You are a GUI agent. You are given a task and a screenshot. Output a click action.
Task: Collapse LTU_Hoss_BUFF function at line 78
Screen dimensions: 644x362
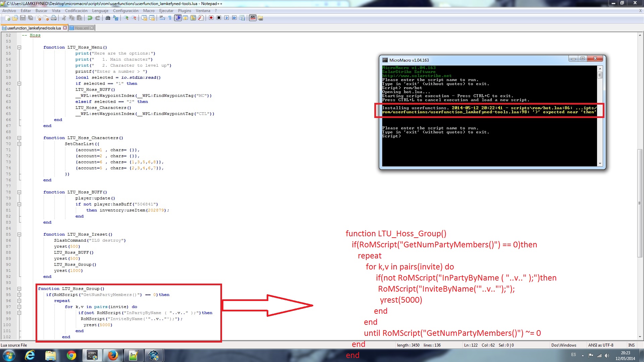tap(19, 192)
